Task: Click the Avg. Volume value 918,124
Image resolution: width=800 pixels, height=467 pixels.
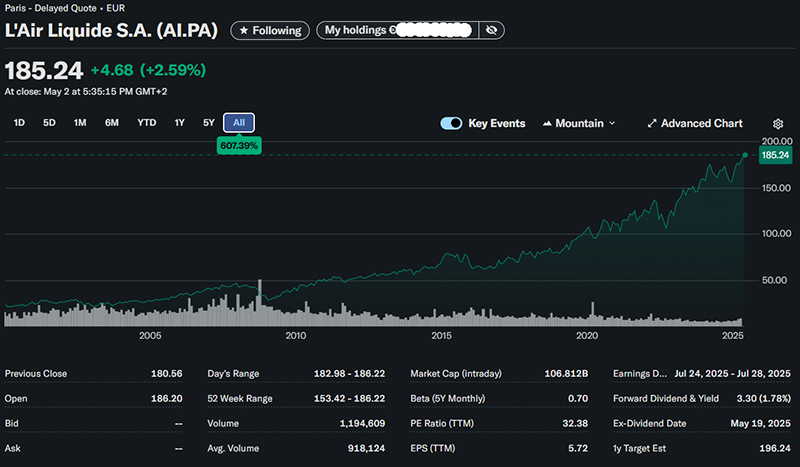Action: (x=366, y=449)
